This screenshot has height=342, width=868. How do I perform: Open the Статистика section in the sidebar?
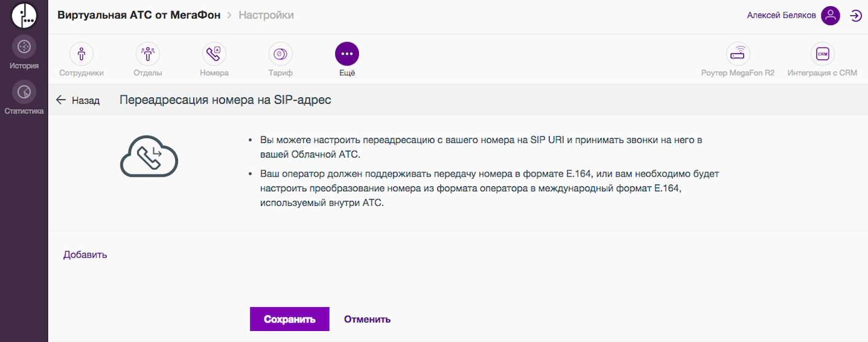24,93
